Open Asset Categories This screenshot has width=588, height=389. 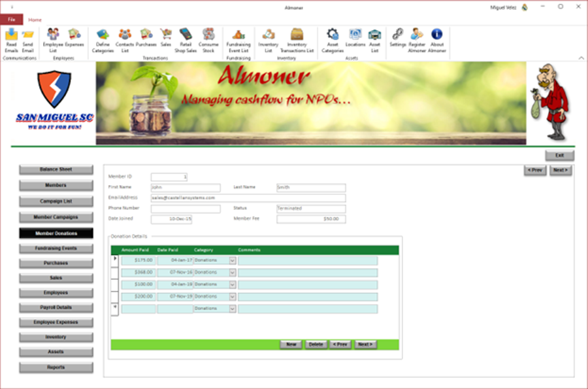coord(333,40)
